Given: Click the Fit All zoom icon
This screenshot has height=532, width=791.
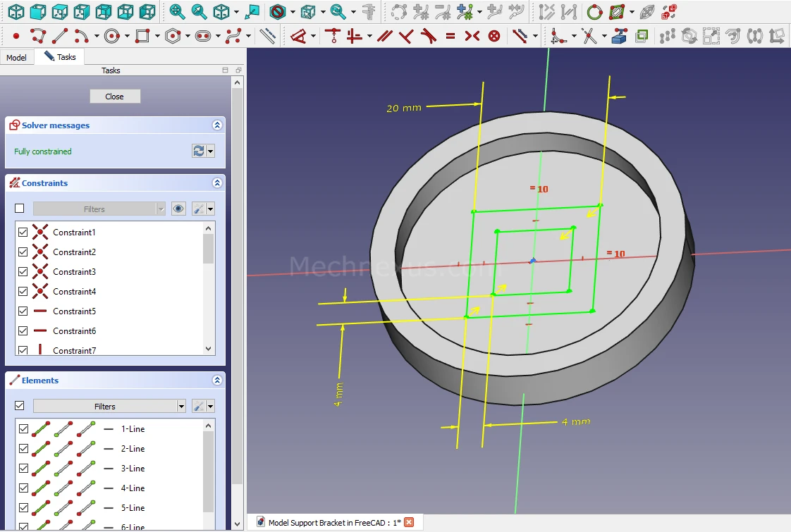Looking at the screenshot, I should pos(177,12).
